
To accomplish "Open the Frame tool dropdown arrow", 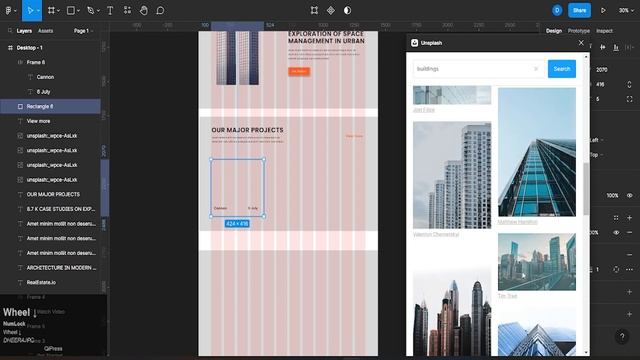I will point(58,11).
